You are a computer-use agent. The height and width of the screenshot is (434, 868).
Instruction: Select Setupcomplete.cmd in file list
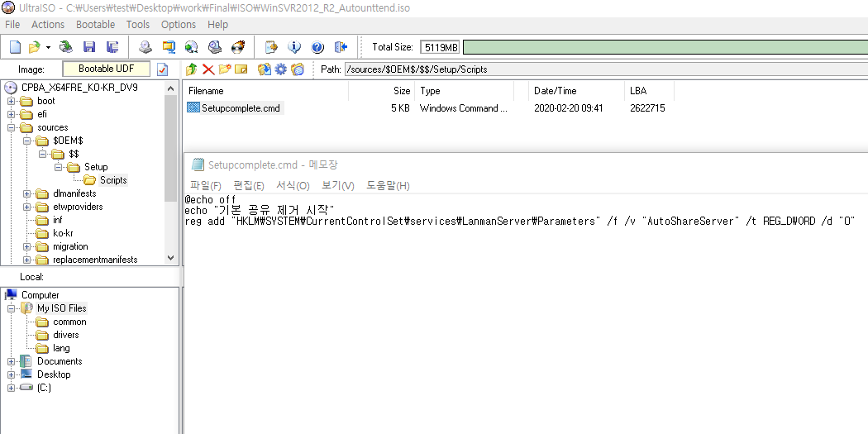pyautogui.click(x=241, y=108)
